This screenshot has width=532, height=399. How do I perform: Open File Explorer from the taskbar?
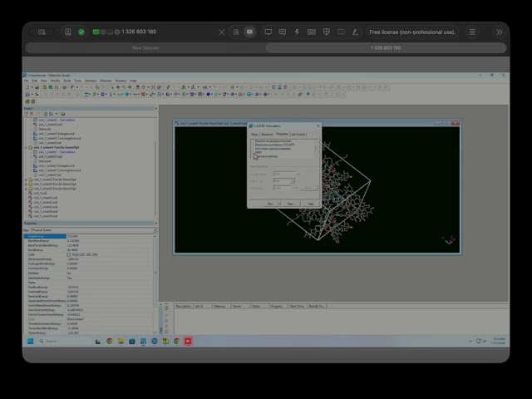(x=121, y=341)
